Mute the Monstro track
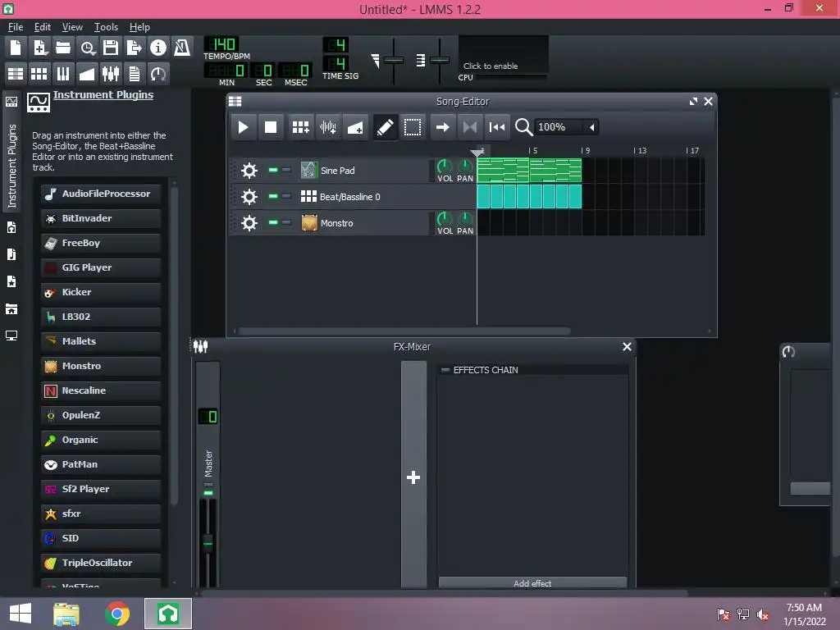The image size is (840, 630). click(273, 222)
